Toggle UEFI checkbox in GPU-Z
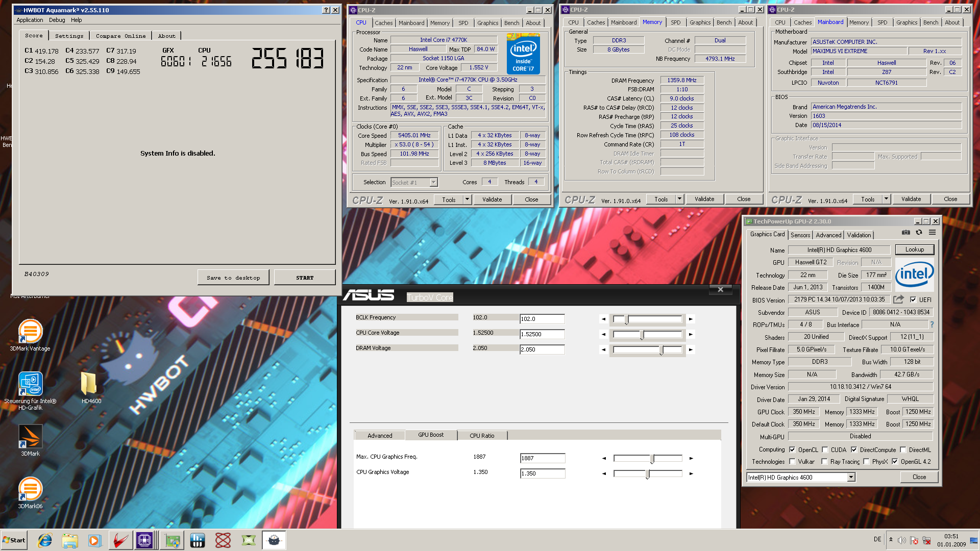 point(913,299)
